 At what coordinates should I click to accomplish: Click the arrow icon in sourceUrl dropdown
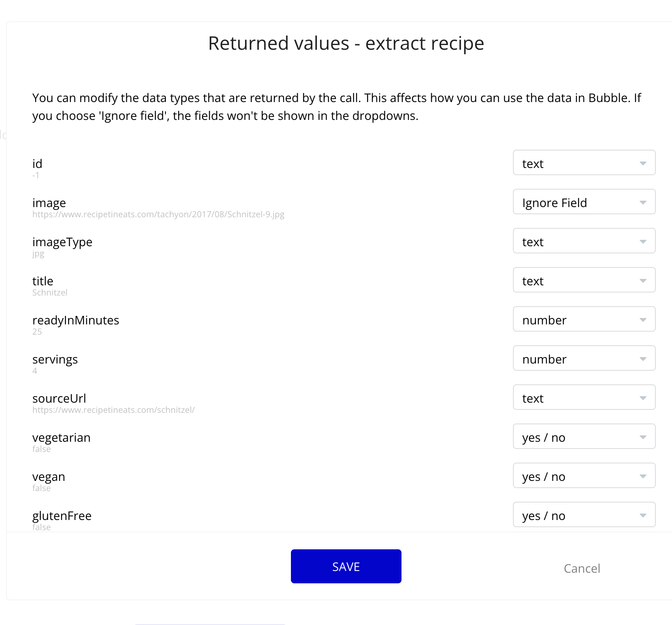click(x=643, y=398)
